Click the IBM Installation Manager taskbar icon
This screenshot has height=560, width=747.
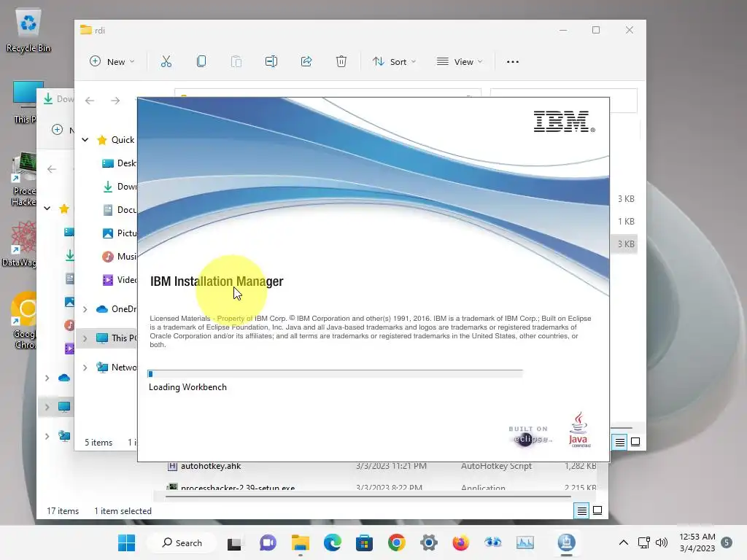click(566, 542)
